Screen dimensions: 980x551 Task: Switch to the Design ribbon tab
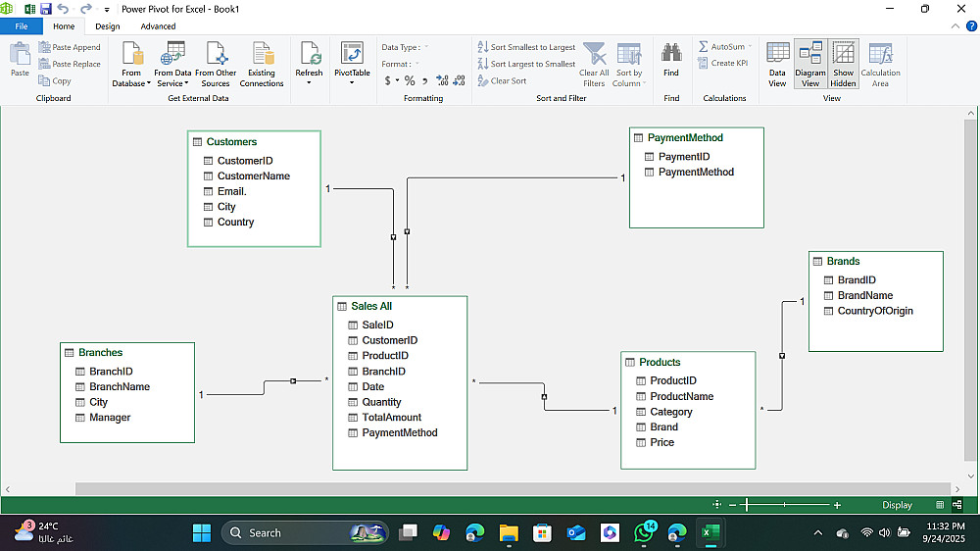click(108, 26)
